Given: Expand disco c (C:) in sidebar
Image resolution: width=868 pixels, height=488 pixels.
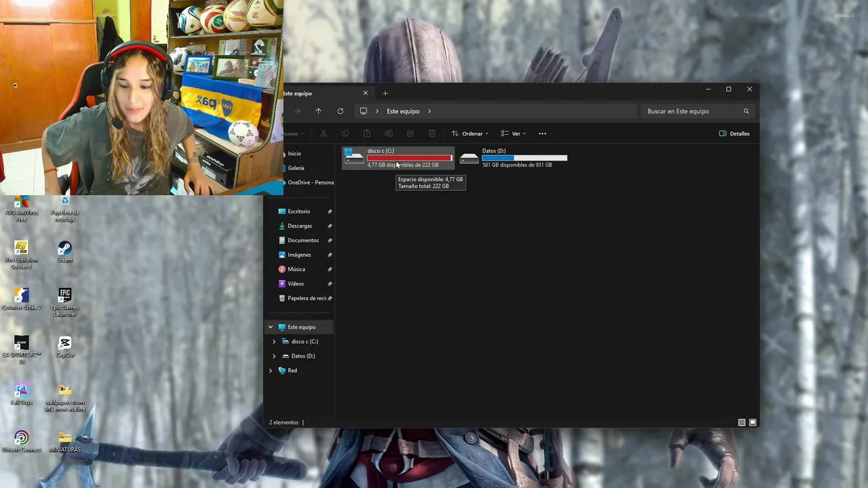Looking at the screenshot, I should (274, 342).
